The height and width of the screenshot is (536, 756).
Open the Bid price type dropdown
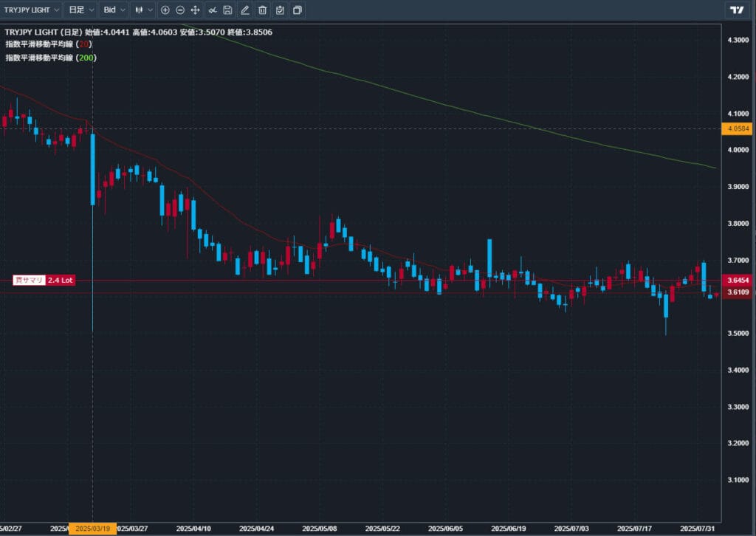(114, 10)
